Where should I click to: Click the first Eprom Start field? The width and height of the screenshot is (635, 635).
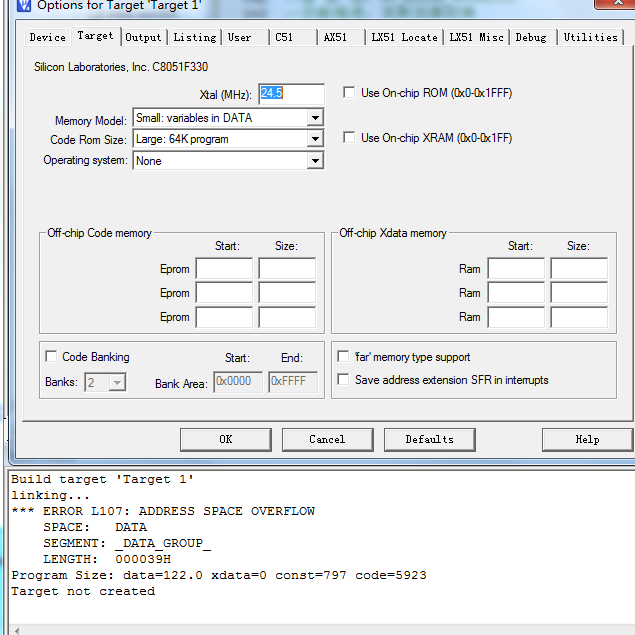224,268
